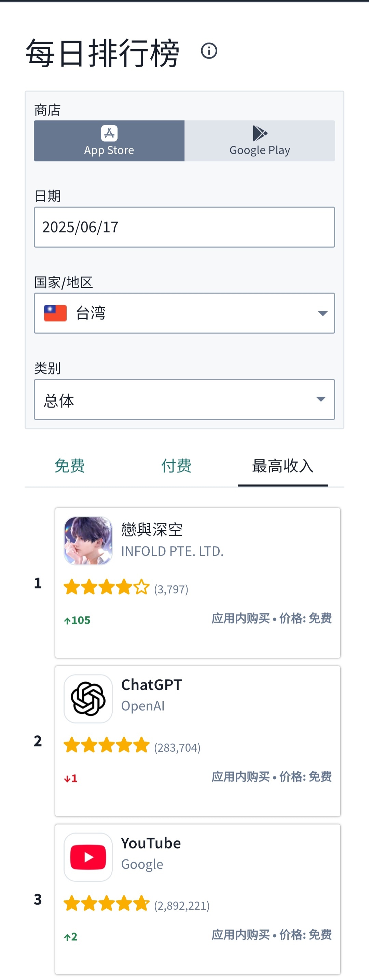Switch store to Google Play
369x980 pixels.
[260, 141]
